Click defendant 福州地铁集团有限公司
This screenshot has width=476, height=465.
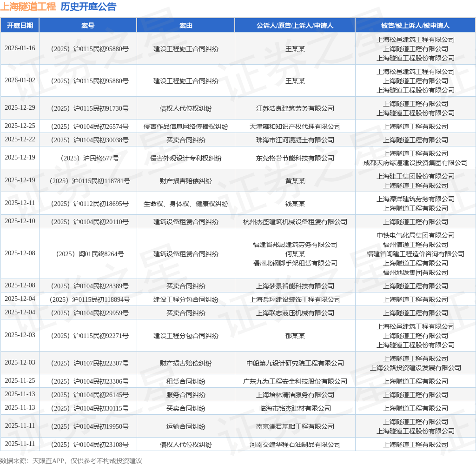416,272
